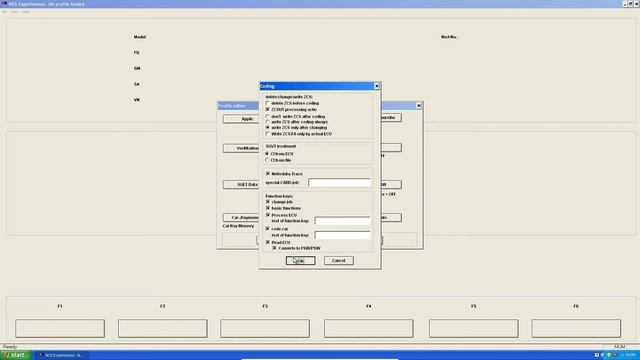Toggle 'ZCS/FA processing activ' checkbox
The height and width of the screenshot is (360, 640).
click(268, 109)
